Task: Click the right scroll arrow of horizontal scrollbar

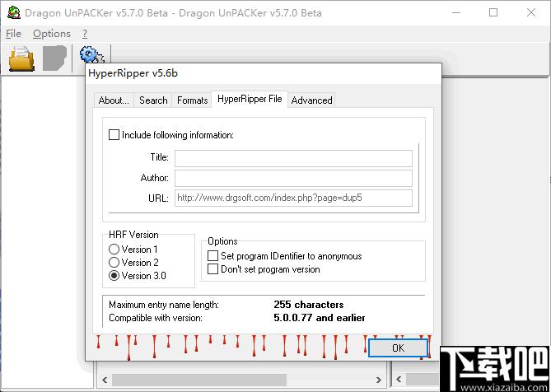Action: [x=379, y=380]
